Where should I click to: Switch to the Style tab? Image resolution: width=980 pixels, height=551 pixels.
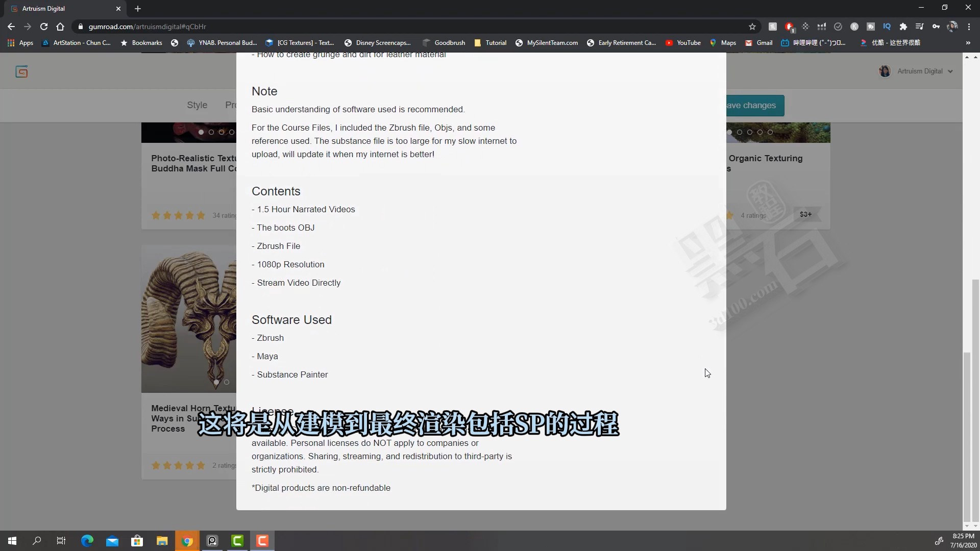197,105
